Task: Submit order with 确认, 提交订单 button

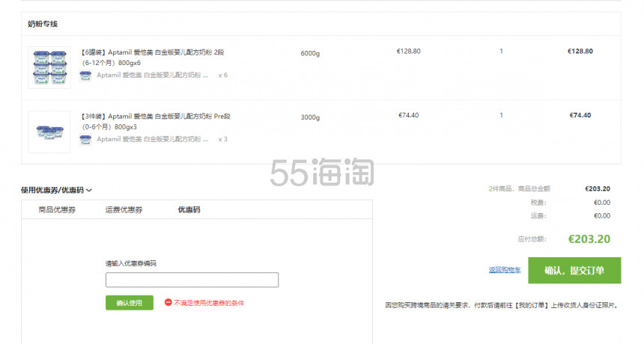Action: [x=574, y=270]
